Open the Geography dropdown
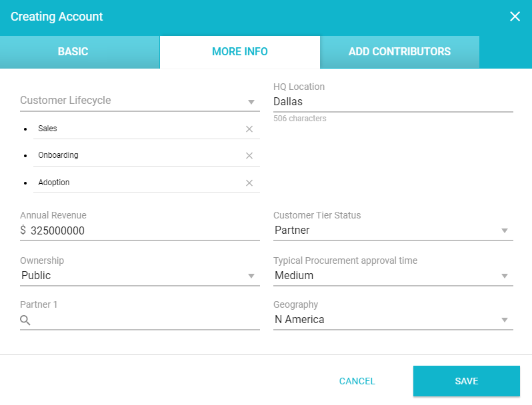This screenshot has width=532, height=405. coord(505,320)
